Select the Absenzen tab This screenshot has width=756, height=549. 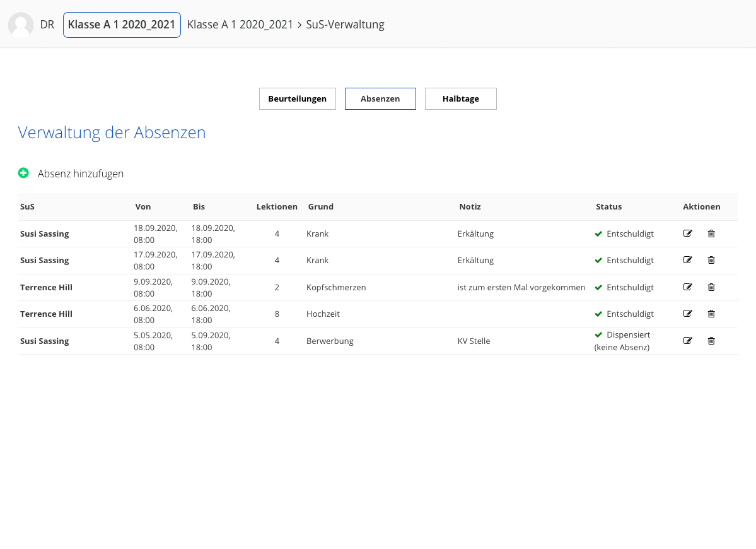(380, 98)
